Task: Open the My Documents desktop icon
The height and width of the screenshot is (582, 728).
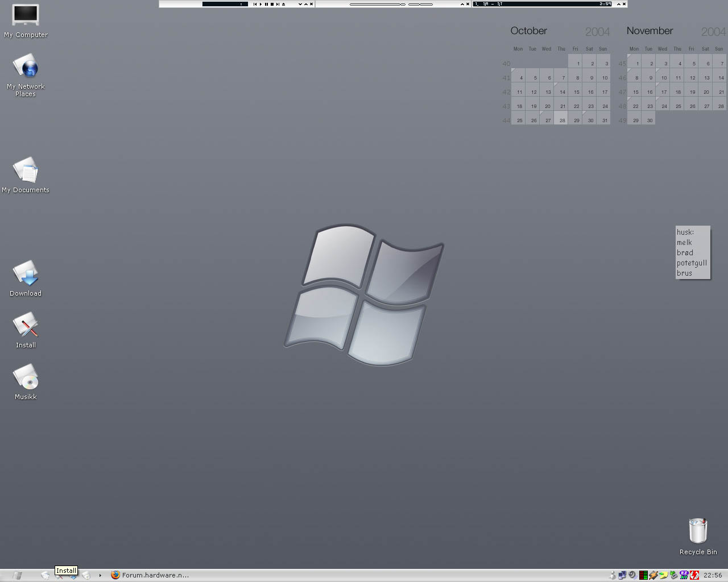Action: click(x=26, y=175)
